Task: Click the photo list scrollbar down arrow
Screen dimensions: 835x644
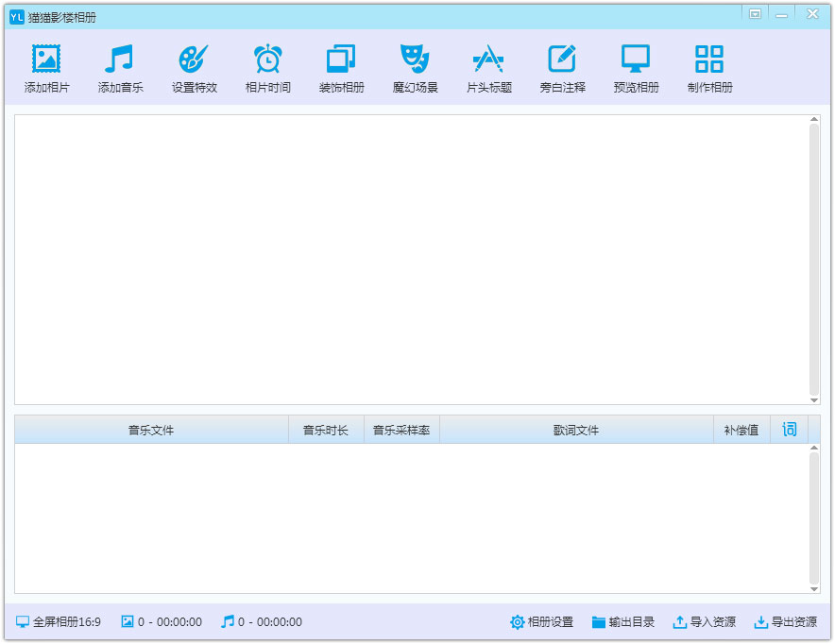Action: point(814,399)
